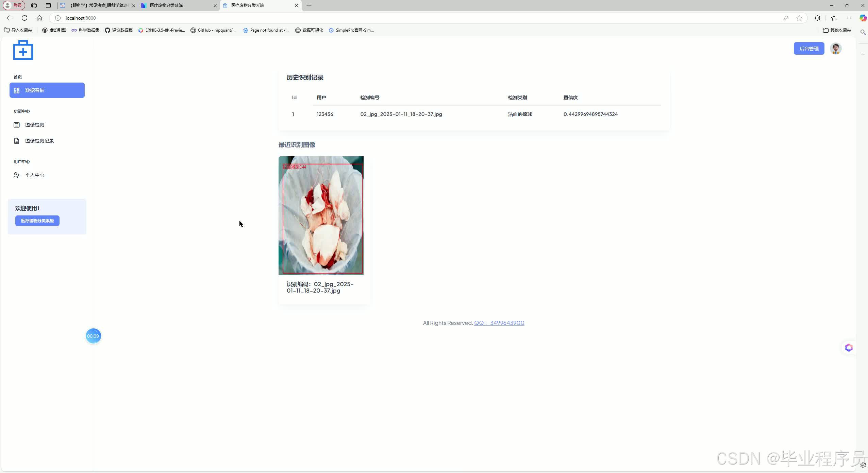This screenshot has width=868, height=473.
Task: Click the 后台管理 button
Action: (809, 49)
